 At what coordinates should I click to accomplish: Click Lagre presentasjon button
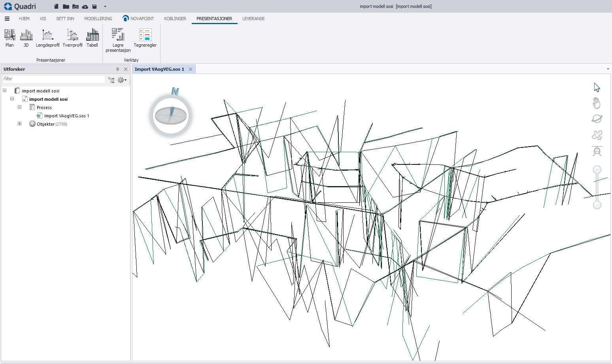118,40
